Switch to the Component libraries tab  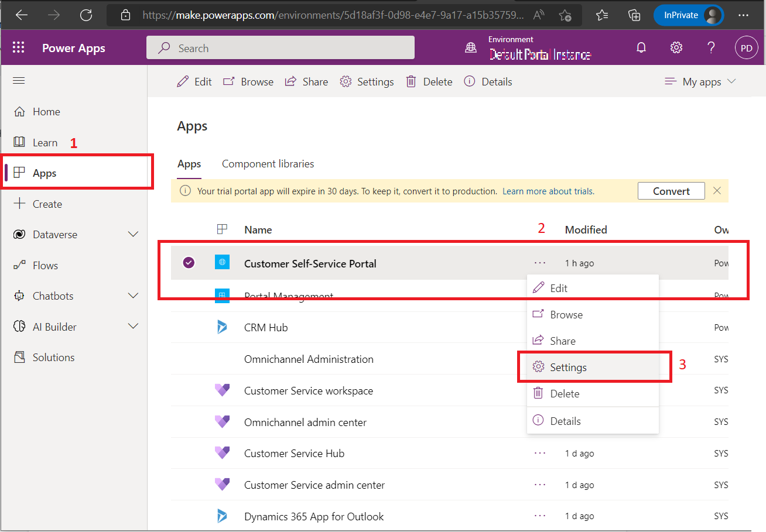tap(268, 164)
